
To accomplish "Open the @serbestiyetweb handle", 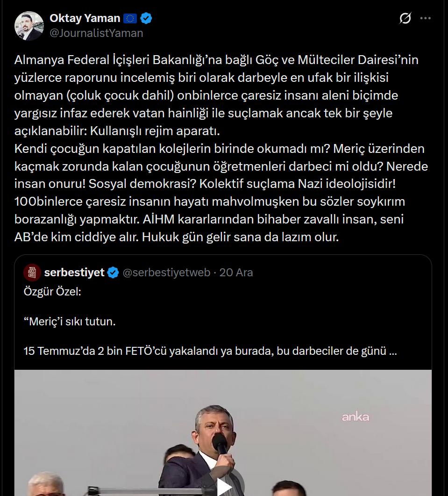I will [166, 273].
